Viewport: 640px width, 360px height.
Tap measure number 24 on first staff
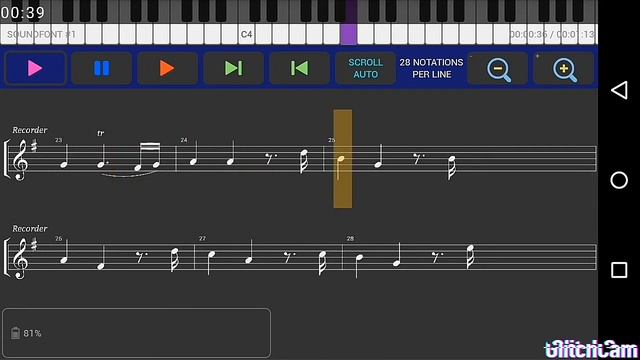(x=184, y=140)
